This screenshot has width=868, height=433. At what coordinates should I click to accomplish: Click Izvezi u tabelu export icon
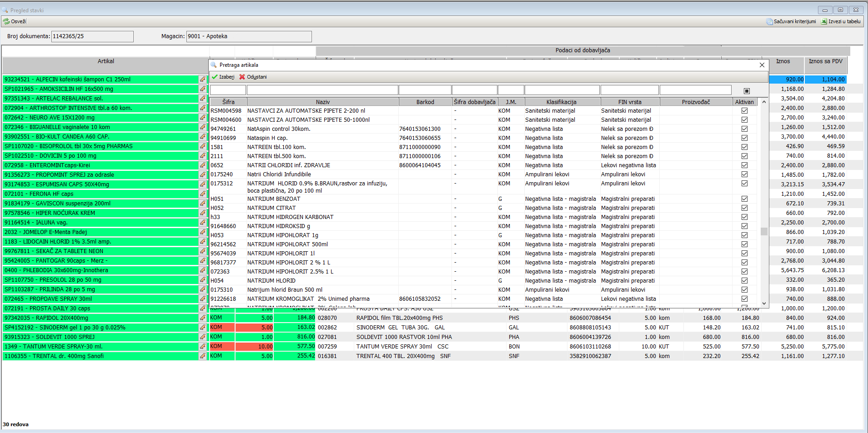(824, 21)
